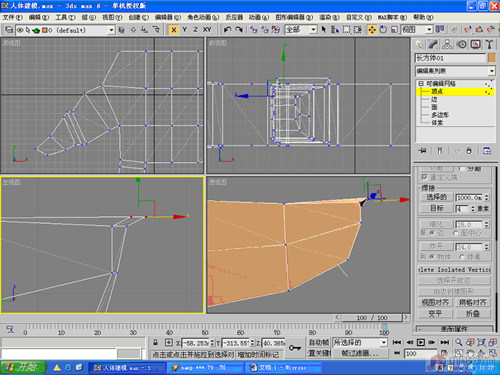500x375 pixels.
Task: Open the 视图 menu
Action: (x=112, y=17)
